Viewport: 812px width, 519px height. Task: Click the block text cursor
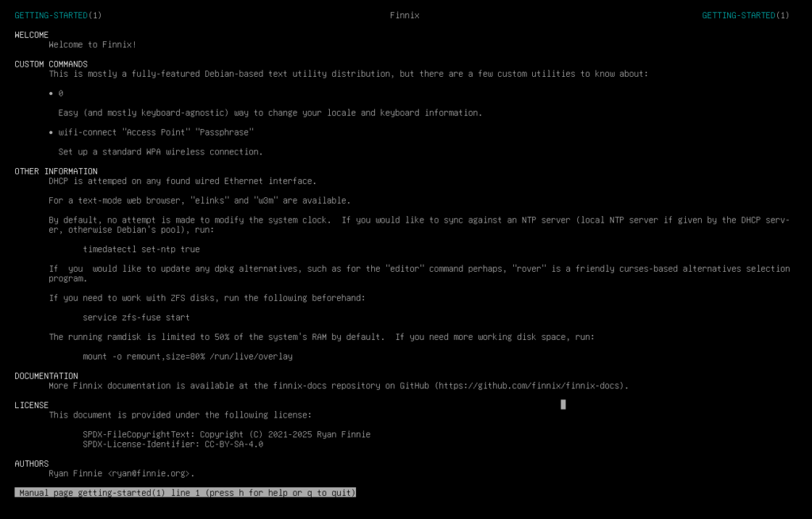click(x=563, y=404)
